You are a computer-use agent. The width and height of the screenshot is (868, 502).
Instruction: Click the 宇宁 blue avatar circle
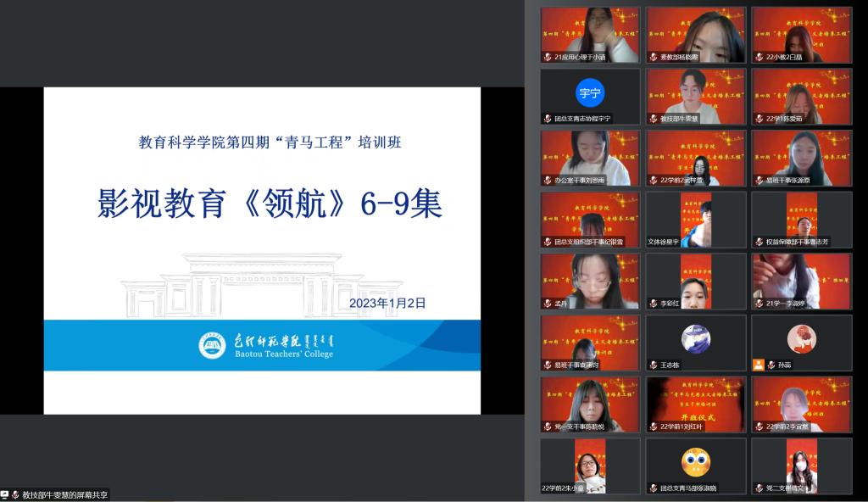[x=589, y=92]
